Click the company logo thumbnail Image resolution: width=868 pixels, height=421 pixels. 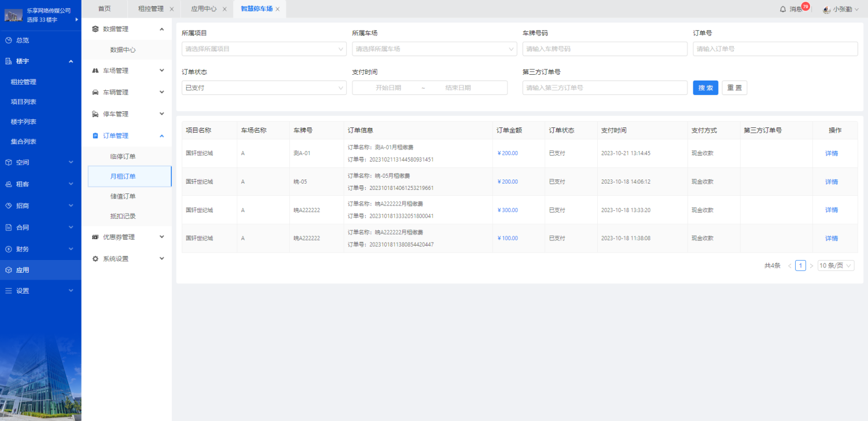tap(13, 15)
